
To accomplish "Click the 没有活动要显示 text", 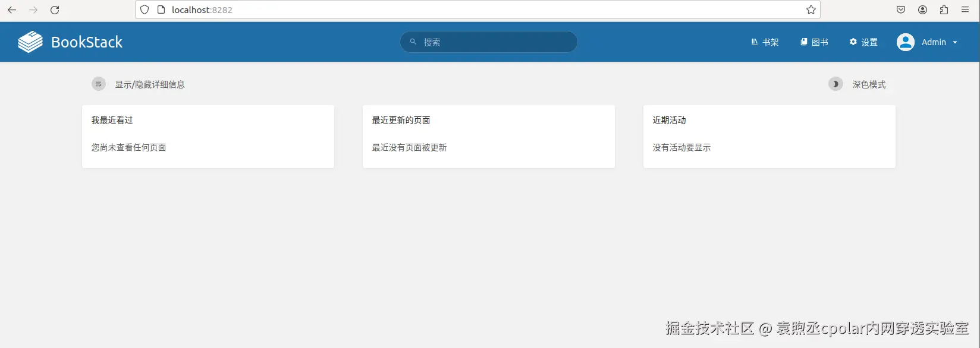I will 681,147.
